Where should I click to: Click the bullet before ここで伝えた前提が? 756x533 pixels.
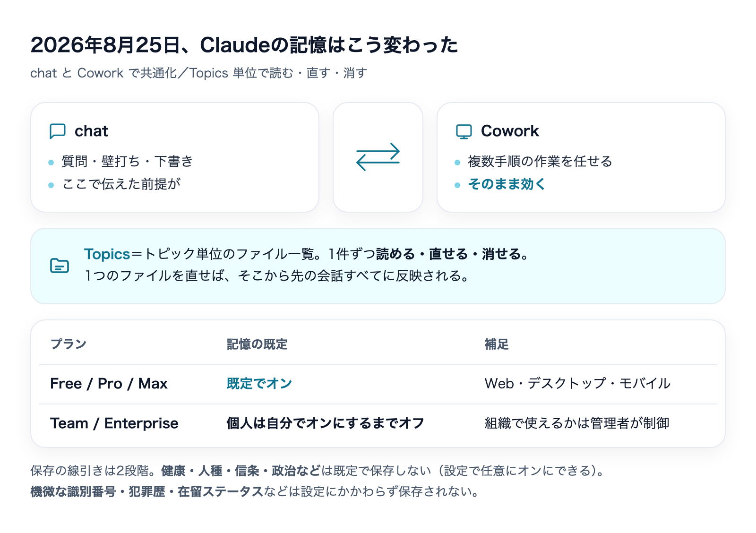click(51, 185)
